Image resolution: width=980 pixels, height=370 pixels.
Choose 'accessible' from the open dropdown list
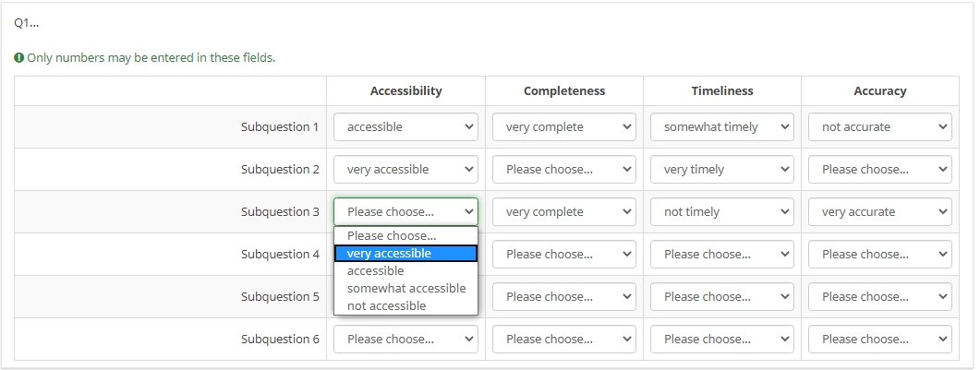point(405,271)
